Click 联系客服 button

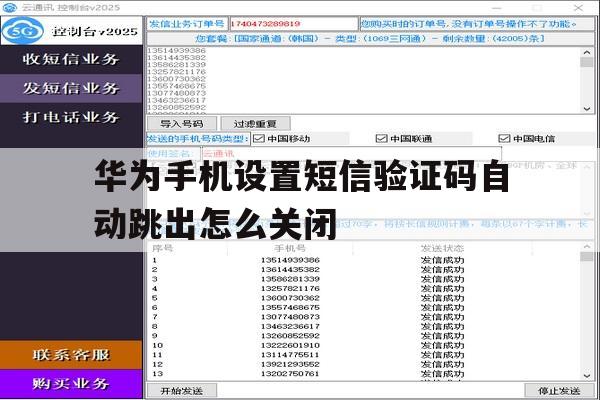pyautogui.click(x=71, y=355)
